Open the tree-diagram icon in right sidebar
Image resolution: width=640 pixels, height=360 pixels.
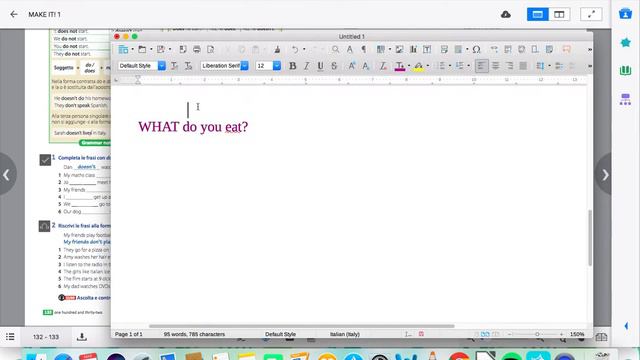pos(625,99)
